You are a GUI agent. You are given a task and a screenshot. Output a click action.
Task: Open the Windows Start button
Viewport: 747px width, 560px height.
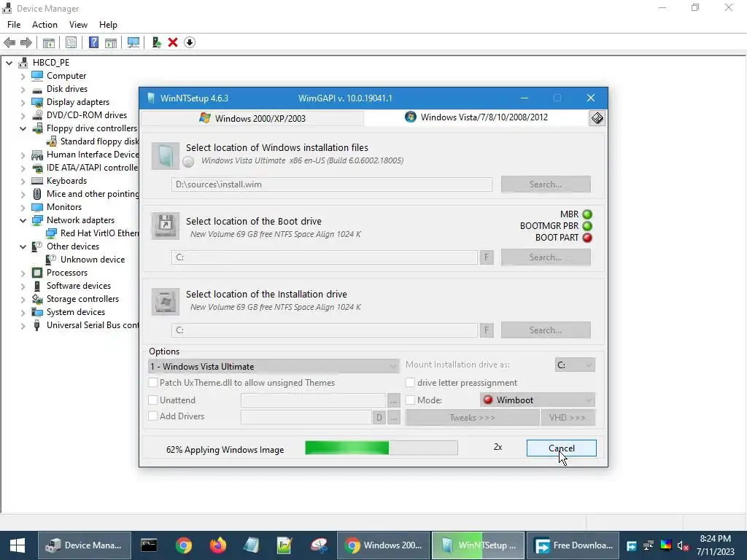tap(18, 545)
